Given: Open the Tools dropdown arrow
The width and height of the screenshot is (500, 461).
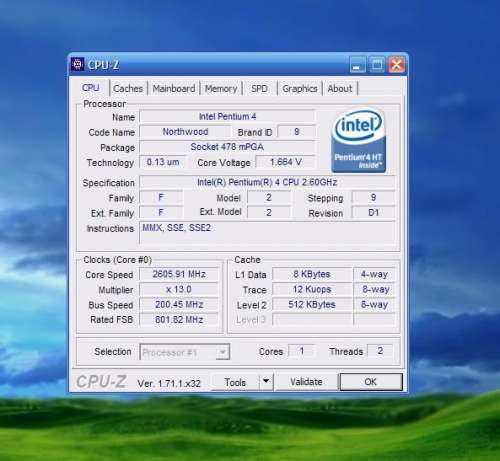Looking at the screenshot, I should (x=266, y=381).
